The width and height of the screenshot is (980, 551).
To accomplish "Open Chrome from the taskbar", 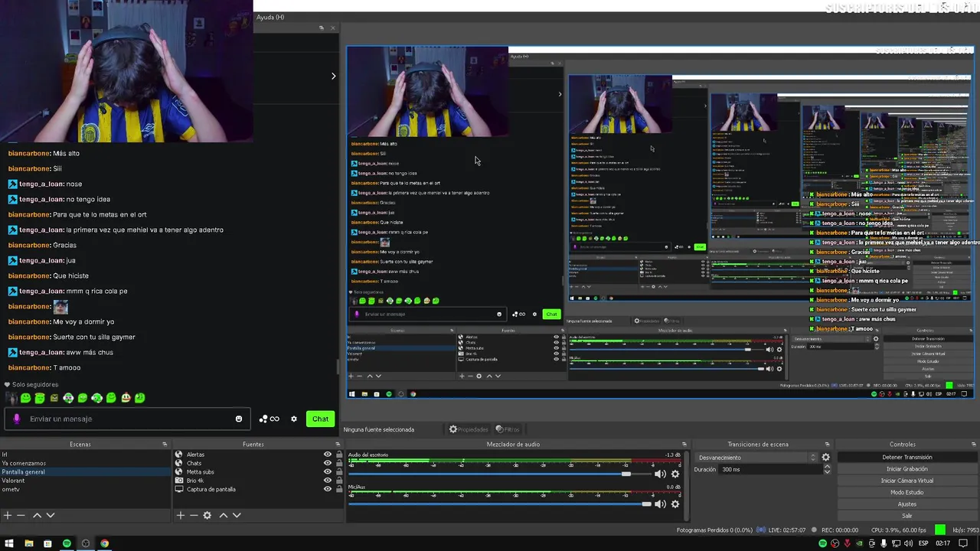I will [x=104, y=543].
